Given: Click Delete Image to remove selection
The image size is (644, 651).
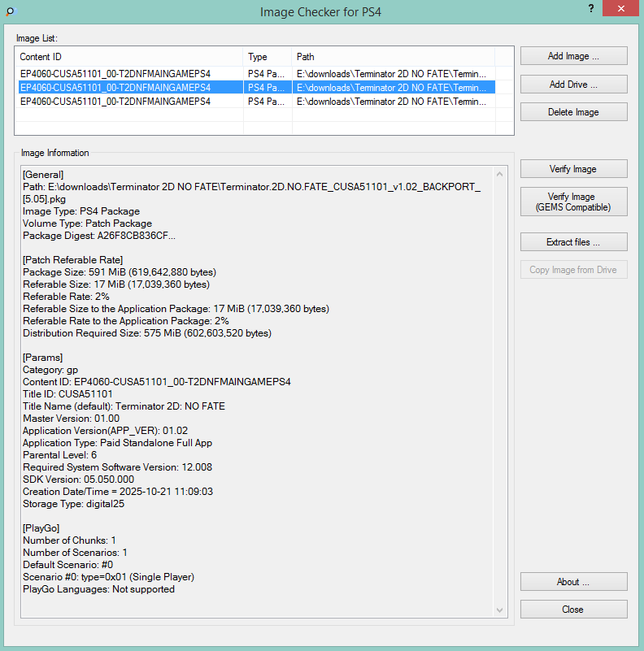Looking at the screenshot, I should tap(573, 112).
